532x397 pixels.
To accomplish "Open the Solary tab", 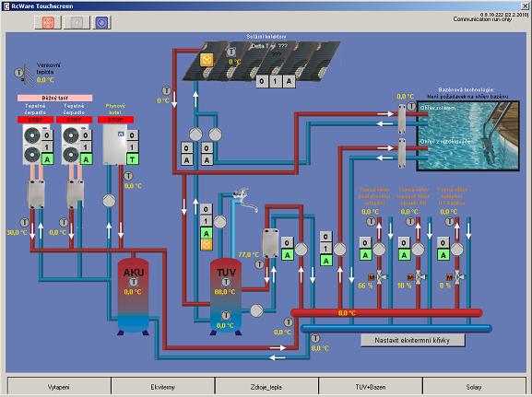I will coord(474,387).
